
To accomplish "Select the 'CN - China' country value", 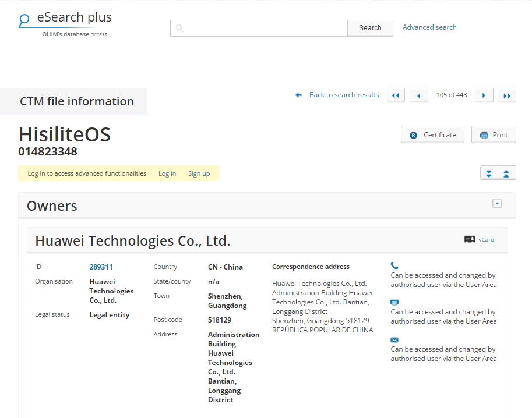I will (226, 267).
